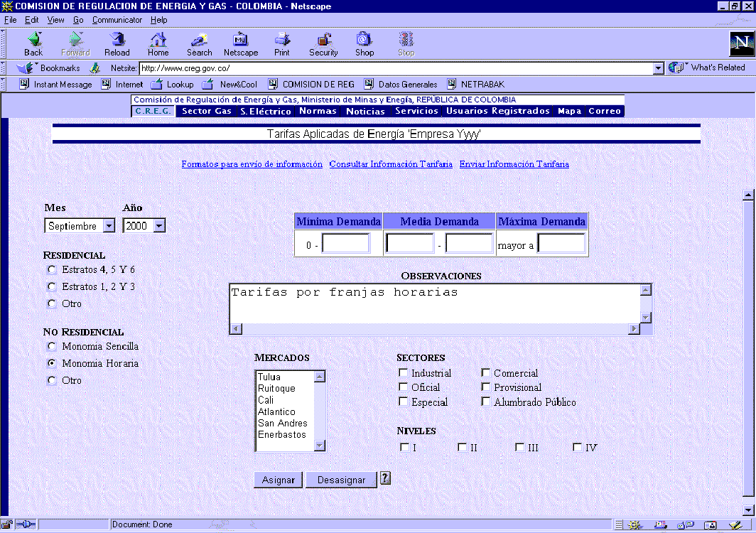Switch to the Sector Gas tab

[x=206, y=112]
